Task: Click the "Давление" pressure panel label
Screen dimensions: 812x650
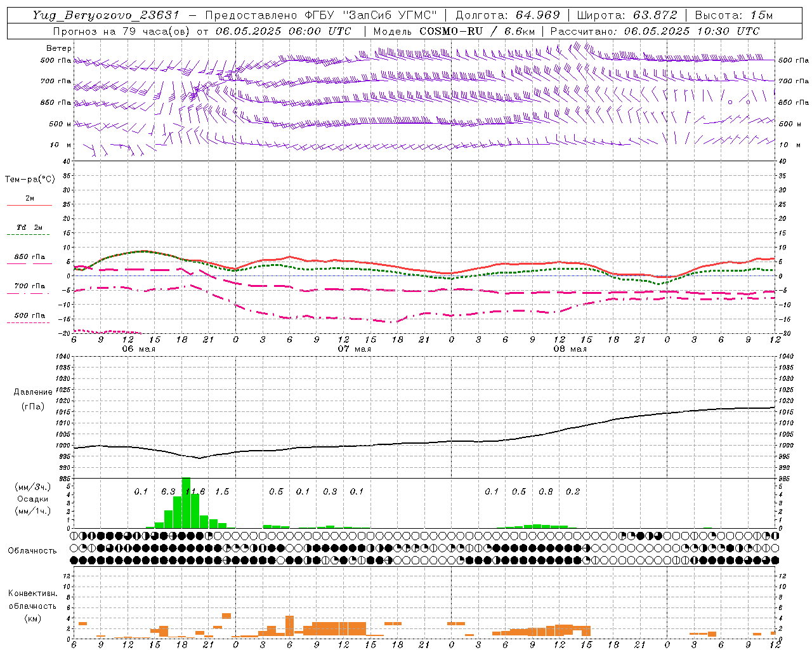Action: click(33, 392)
